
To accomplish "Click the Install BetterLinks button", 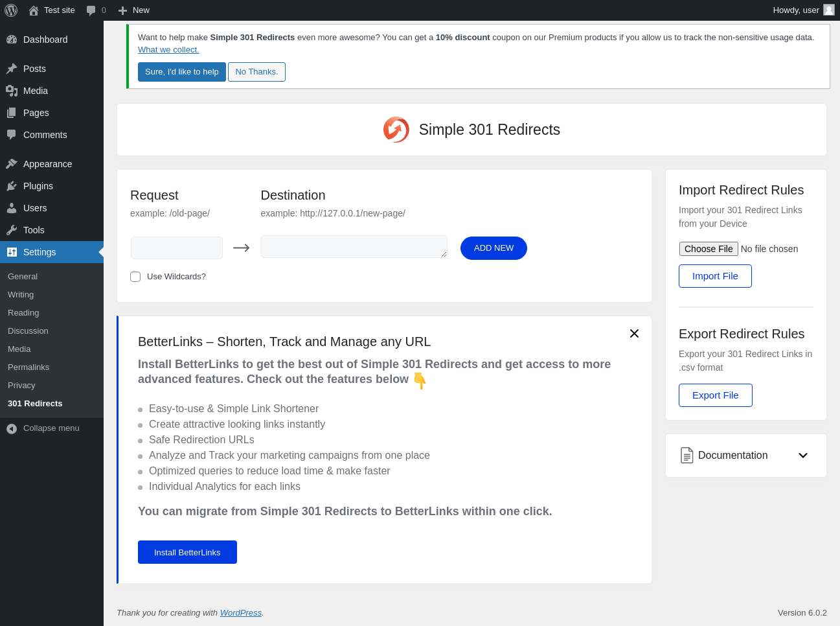I will click(x=187, y=552).
